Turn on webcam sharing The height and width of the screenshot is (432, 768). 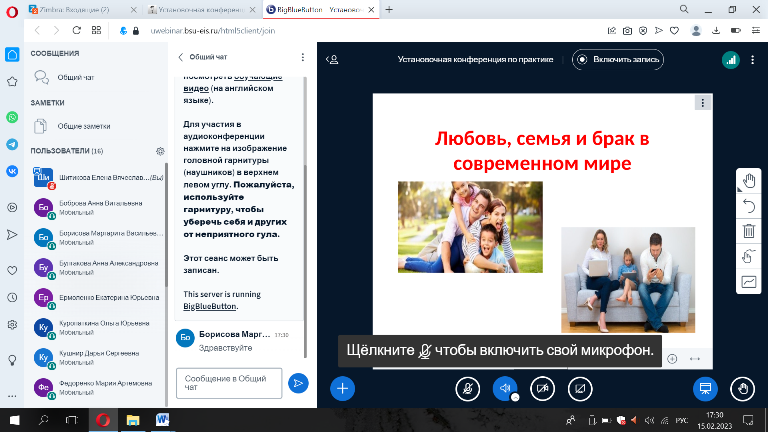coord(542,388)
